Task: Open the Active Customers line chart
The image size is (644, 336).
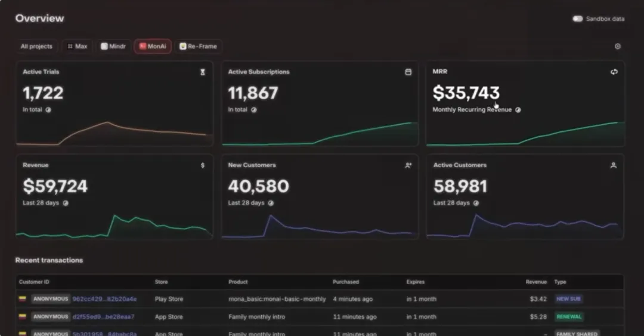Action: 525,226
